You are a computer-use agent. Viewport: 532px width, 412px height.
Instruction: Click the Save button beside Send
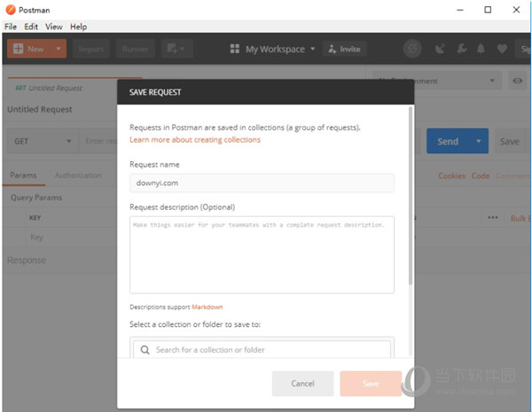pos(510,142)
